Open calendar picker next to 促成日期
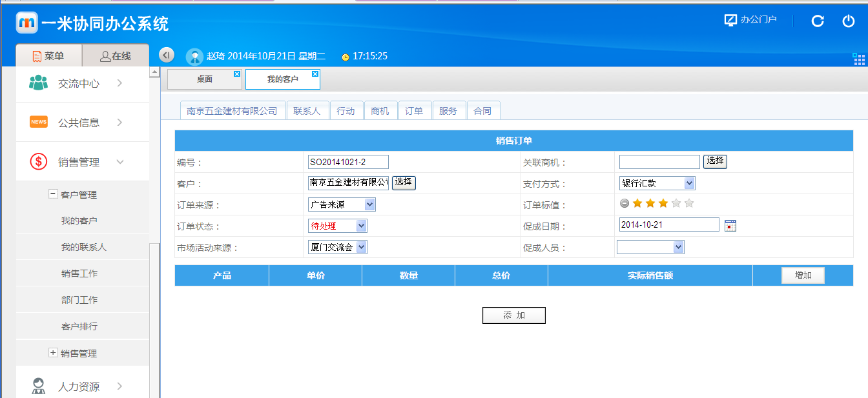 tap(730, 226)
